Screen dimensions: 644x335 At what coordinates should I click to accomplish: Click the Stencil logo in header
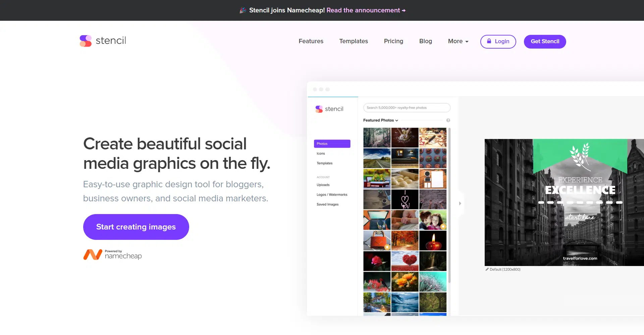(x=103, y=41)
